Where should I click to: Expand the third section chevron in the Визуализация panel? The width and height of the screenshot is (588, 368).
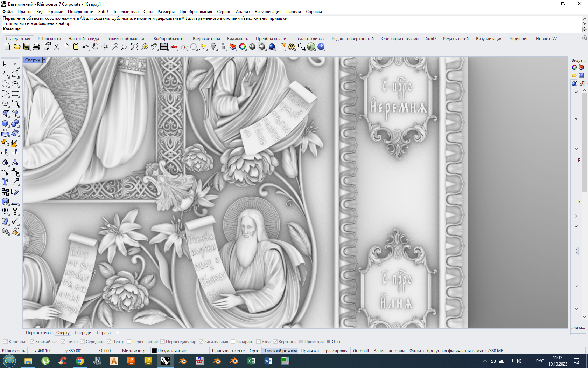[576, 149]
